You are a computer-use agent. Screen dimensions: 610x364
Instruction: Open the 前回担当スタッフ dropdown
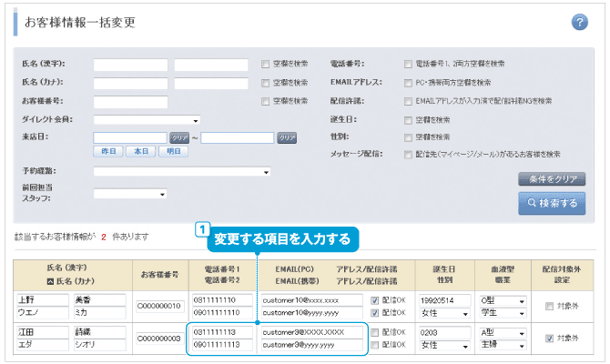tap(130, 194)
